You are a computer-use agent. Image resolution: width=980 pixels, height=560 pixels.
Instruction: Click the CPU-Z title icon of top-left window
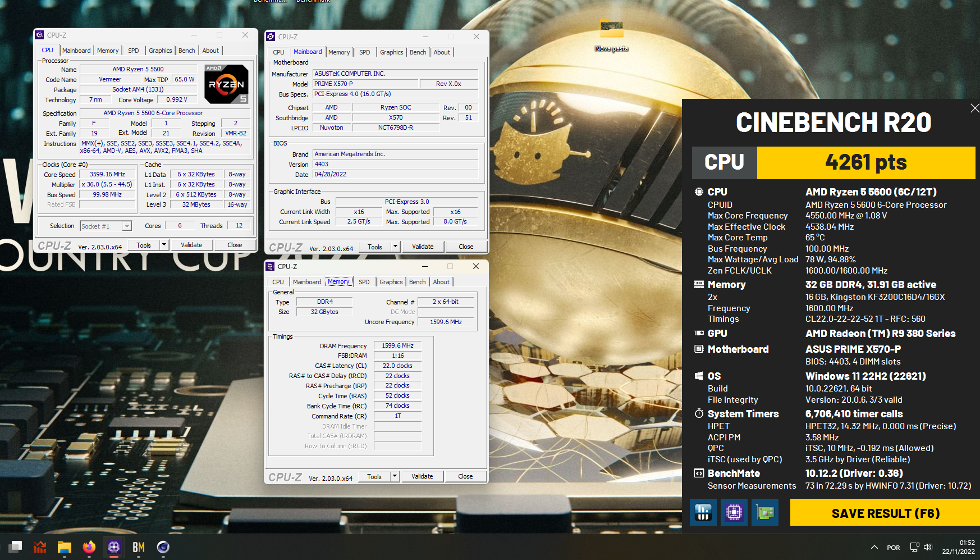pos(39,35)
